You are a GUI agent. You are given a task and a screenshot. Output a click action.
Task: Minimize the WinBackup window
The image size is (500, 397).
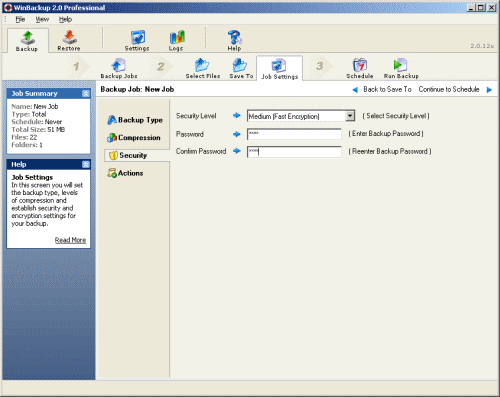pyautogui.click(x=471, y=8)
